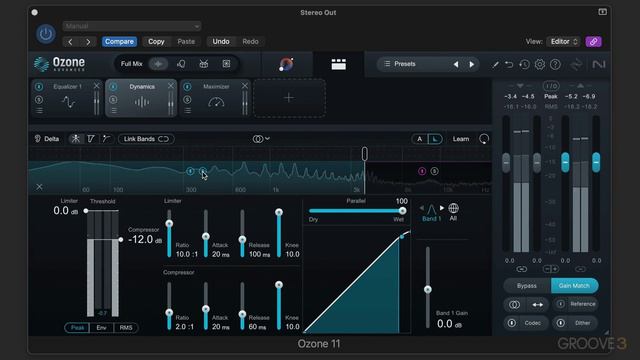Toggle Link Bands
Screen dimensions: 640x360
tap(146, 139)
